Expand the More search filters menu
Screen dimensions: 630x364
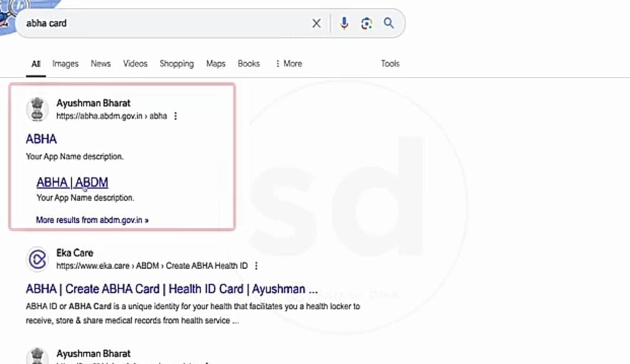coord(289,63)
